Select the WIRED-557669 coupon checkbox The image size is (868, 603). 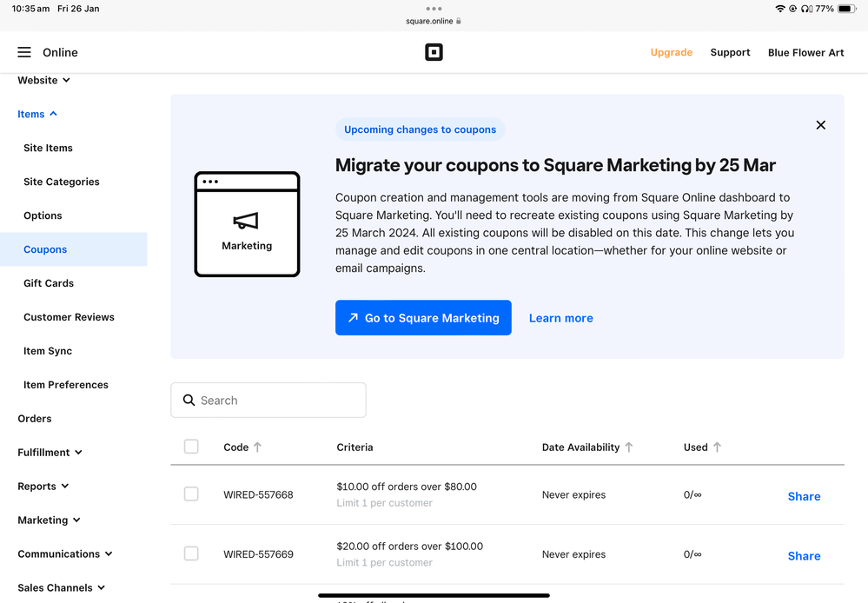[191, 553]
